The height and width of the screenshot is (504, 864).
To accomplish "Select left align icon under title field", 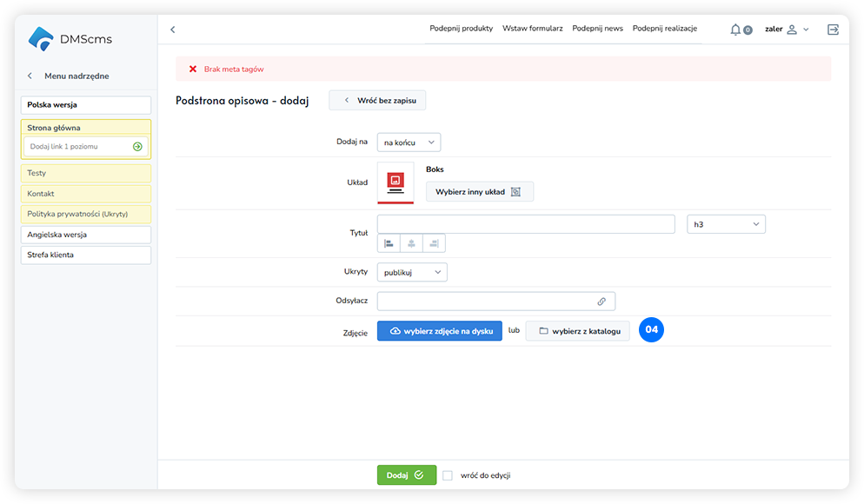I will (389, 243).
